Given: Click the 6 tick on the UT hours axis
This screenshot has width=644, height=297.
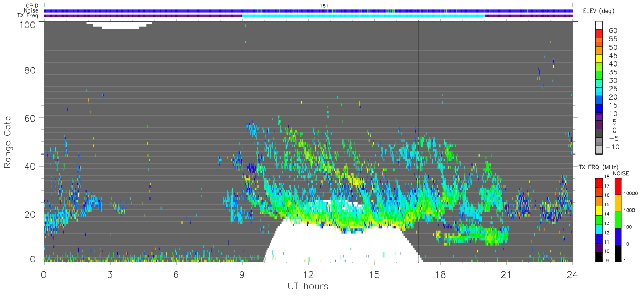Looking at the screenshot, I should click(x=176, y=274).
